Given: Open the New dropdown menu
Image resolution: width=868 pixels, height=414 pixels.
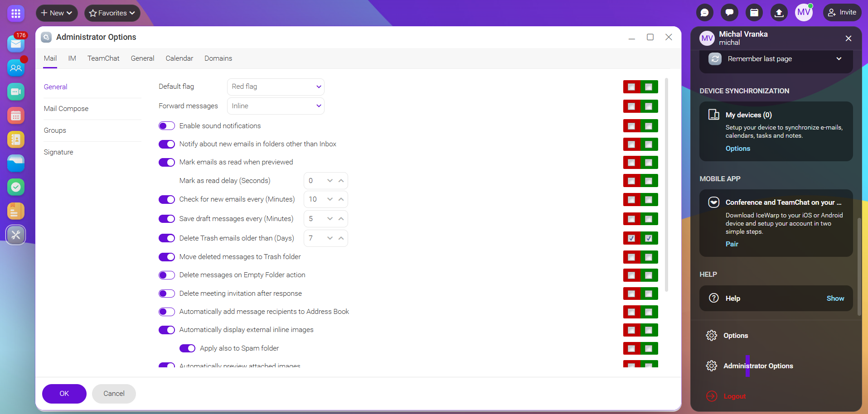Looking at the screenshot, I should point(57,13).
